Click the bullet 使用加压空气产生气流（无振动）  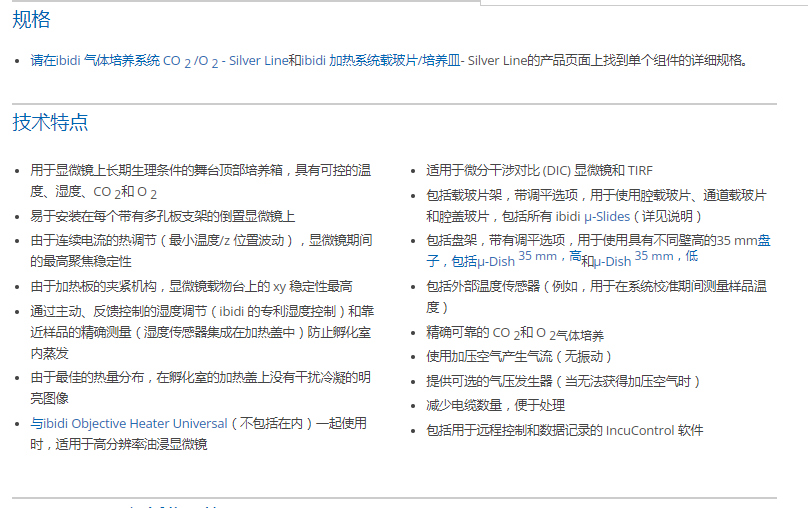pyautogui.click(x=518, y=357)
